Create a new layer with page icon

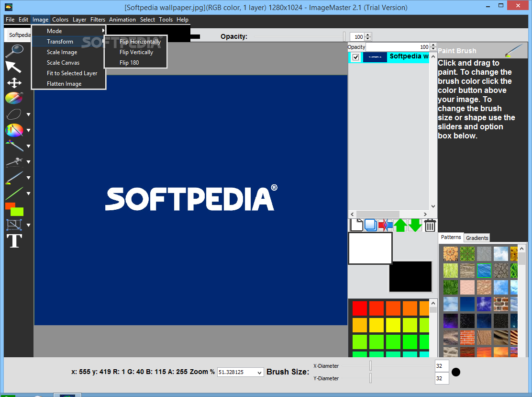356,225
